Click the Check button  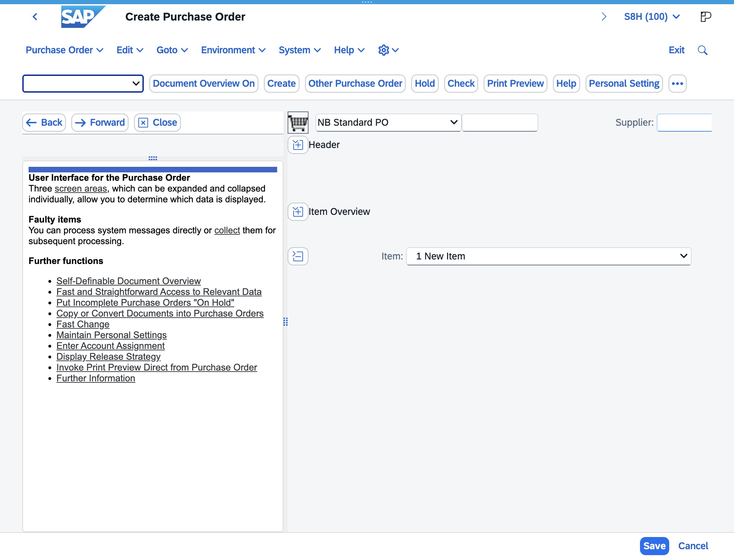point(461,84)
